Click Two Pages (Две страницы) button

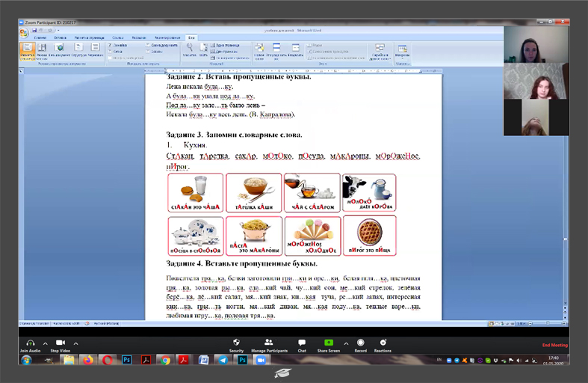tap(224, 52)
